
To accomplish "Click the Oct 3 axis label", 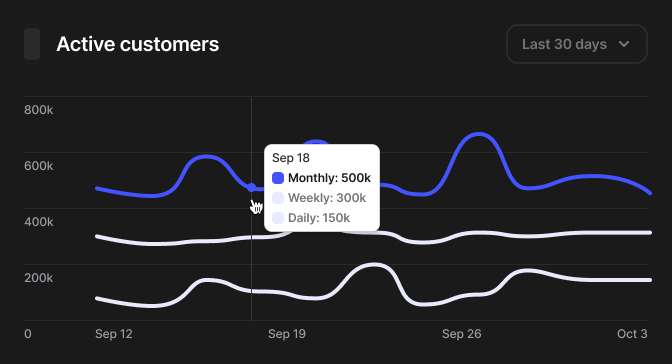I will coord(632,334).
